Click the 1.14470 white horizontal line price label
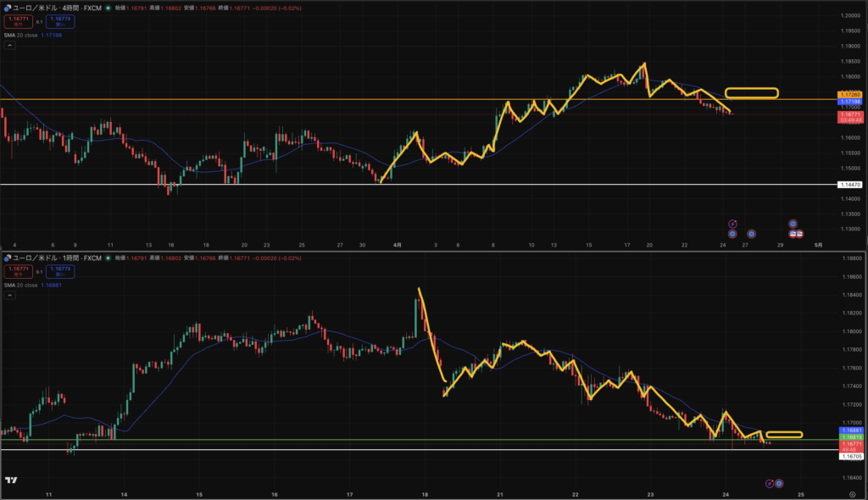 pyautogui.click(x=849, y=184)
